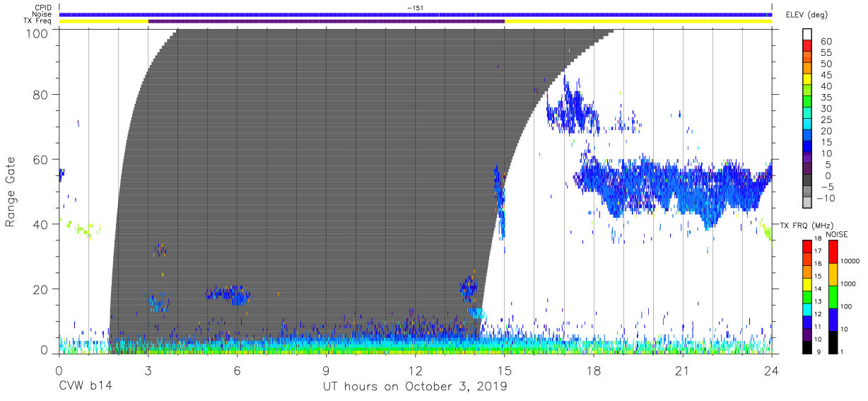This screenshot has width=868, height=401.
Task: Click the 20 tick on Range Gate axis
Action: coord(42,289)
